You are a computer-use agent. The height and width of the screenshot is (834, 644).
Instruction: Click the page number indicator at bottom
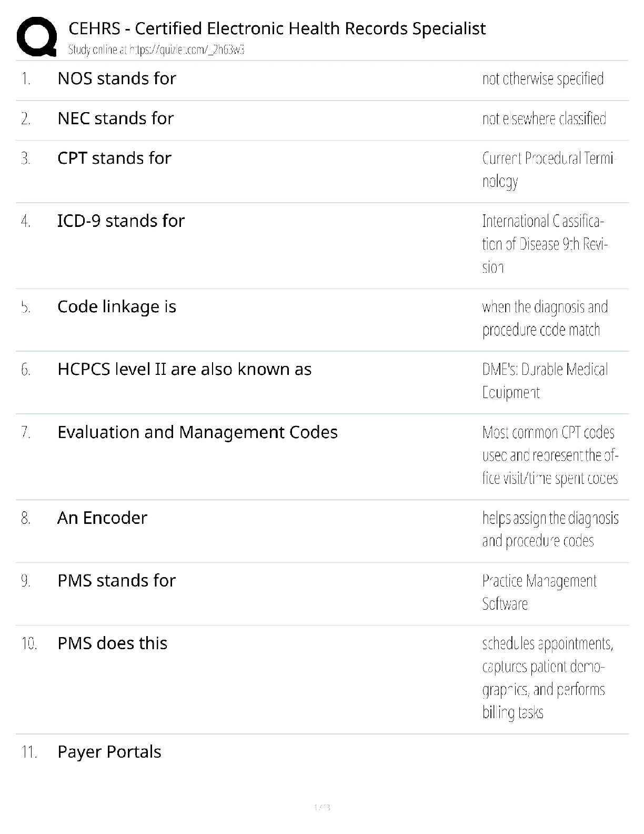pos(321,807)
